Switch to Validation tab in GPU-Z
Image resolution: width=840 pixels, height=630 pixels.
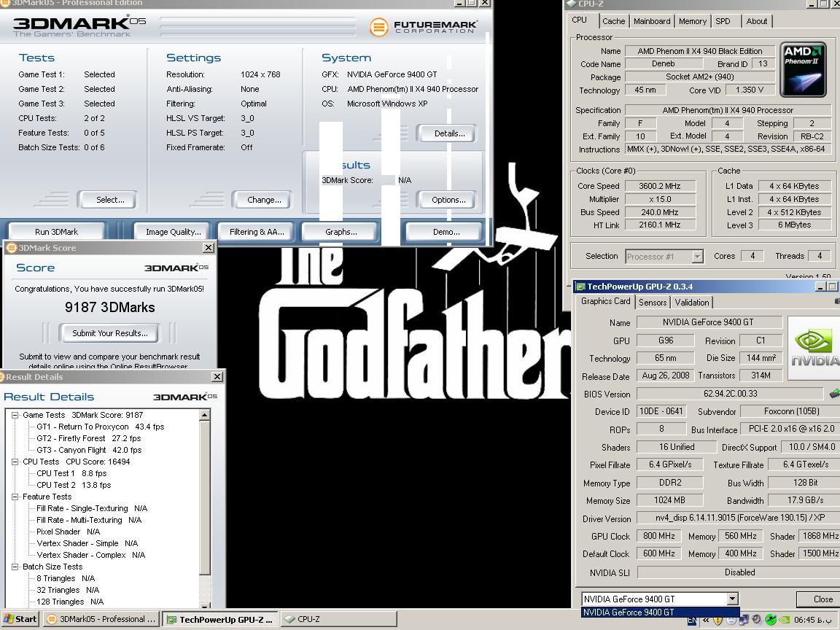tap(691, 303)
